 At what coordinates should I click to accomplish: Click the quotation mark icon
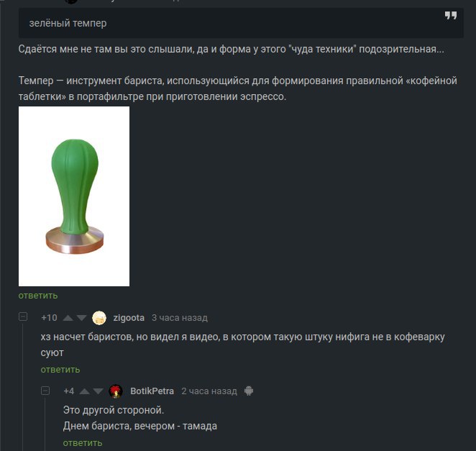pyautogui.click(x=451, y=15)
